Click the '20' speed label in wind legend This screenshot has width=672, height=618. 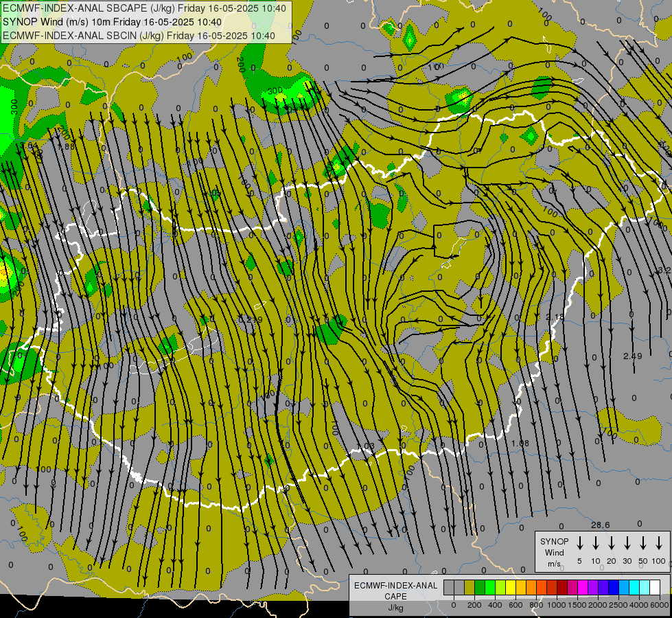(611, 561)
